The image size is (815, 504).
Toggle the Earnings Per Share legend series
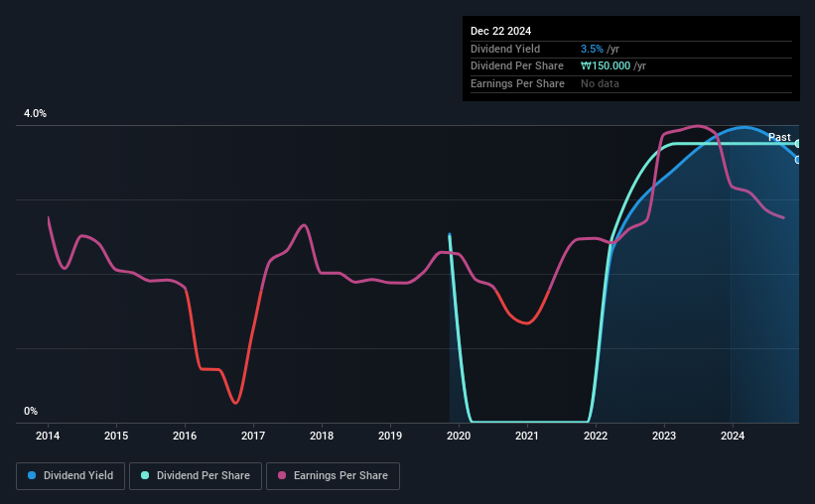point(334,476)
